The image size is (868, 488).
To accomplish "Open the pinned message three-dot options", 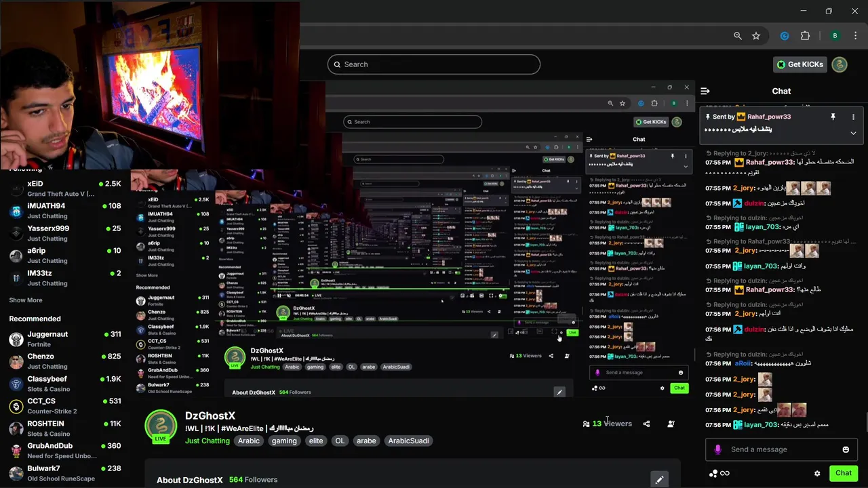I will coord(853,117).
